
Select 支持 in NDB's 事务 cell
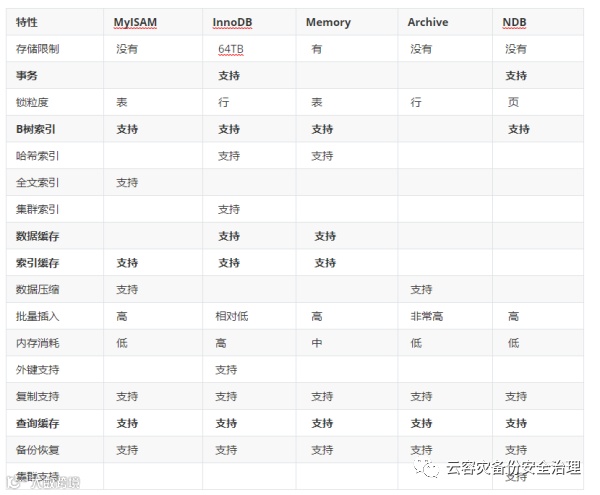tap(516, 76)
